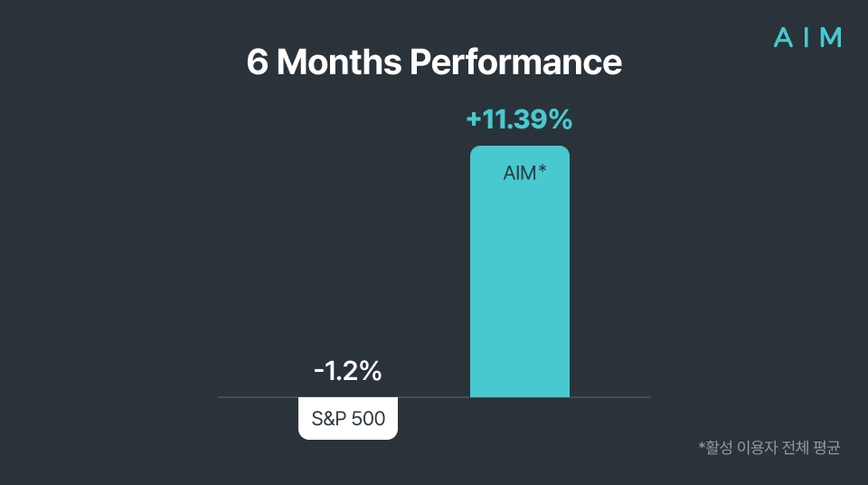
Task: Click the baseline right of the teal bar
Action: (610, 397)
